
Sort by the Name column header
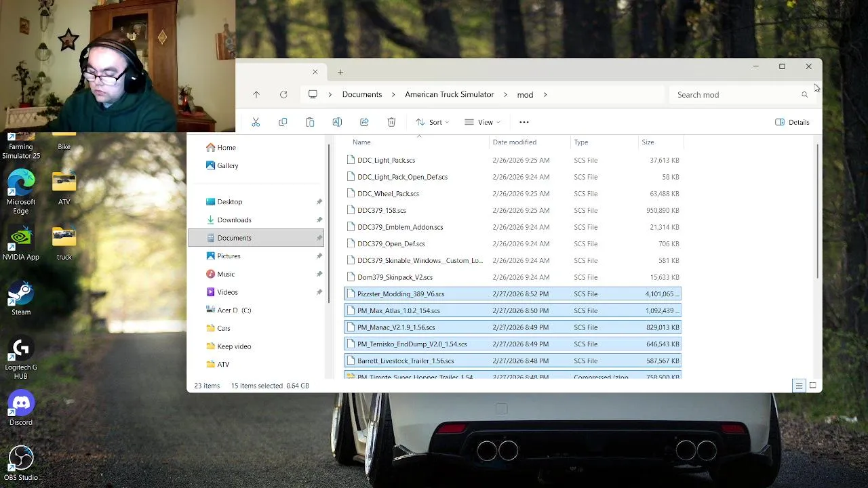coord(361,142)
